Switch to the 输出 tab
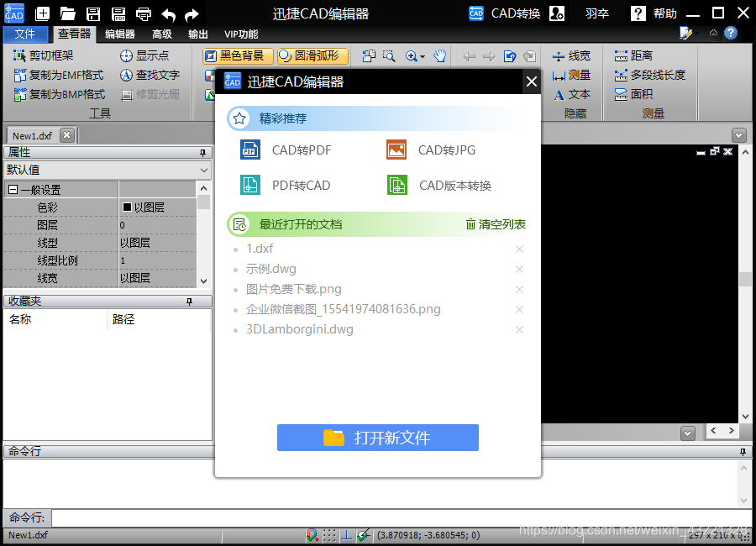This screenshot has height=546, width=756. point(197,34)
